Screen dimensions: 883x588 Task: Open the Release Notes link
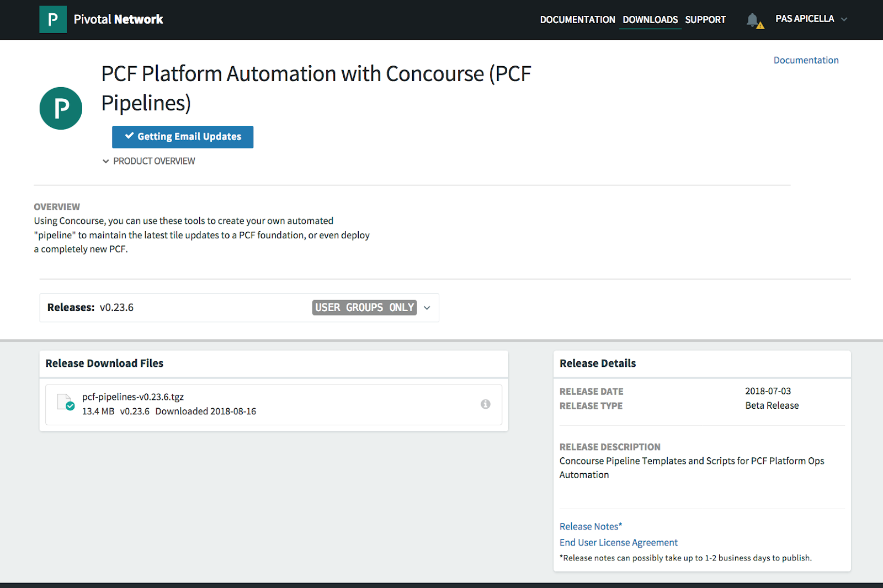point(591,526)
